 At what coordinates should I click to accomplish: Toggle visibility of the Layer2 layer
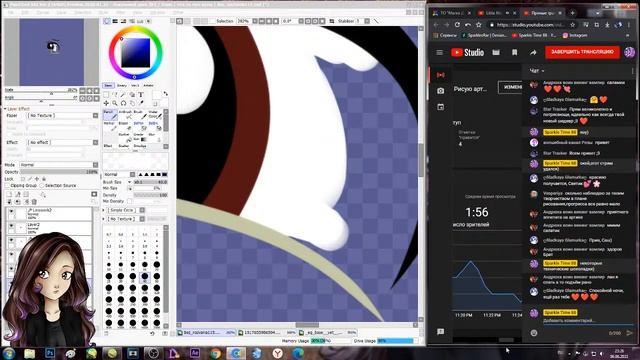click(11, 226)
